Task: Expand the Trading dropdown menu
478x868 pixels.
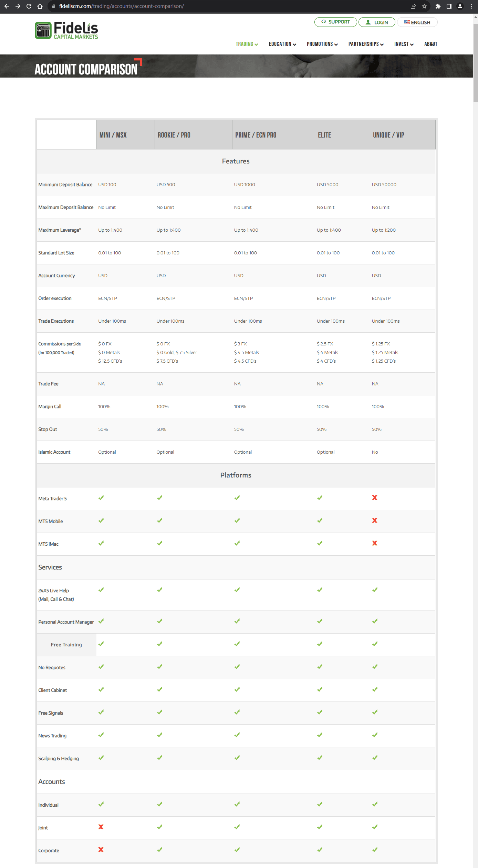Action: 247,44
